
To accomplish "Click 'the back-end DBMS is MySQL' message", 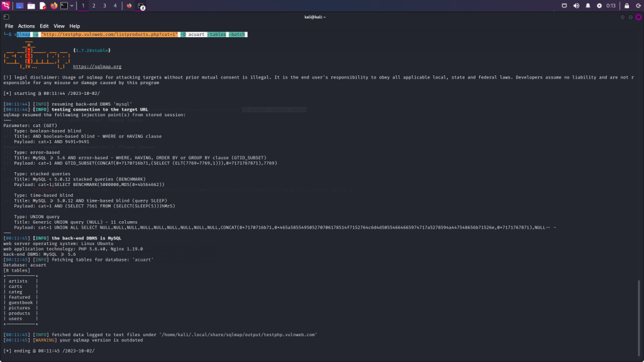I will point(86,238).
